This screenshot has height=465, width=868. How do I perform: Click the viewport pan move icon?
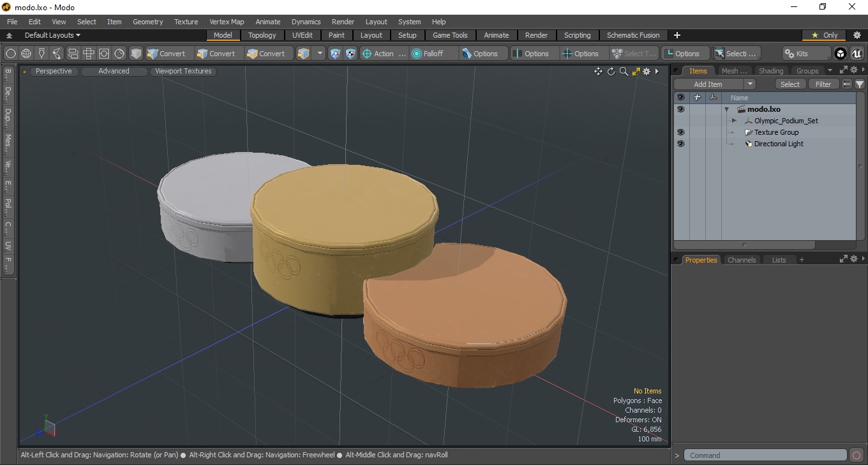(598, 72)
